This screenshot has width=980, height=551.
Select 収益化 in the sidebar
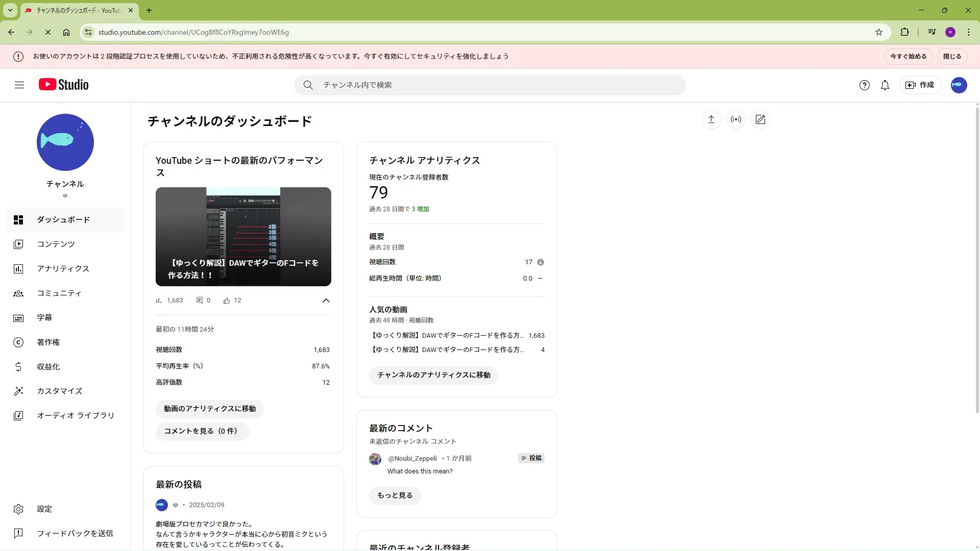pos(48,366)
